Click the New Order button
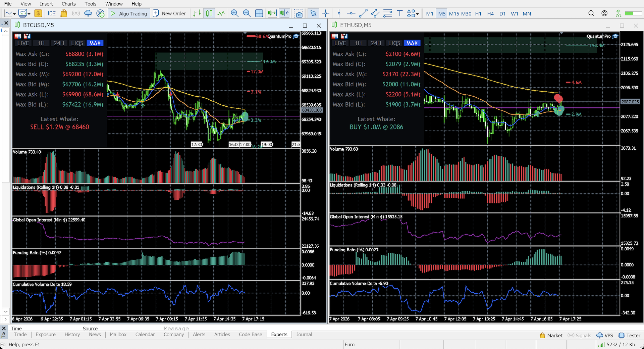Image resolution: width=644 pixels, height=349 pixels. pyautogui.click(x=169, y=13)
